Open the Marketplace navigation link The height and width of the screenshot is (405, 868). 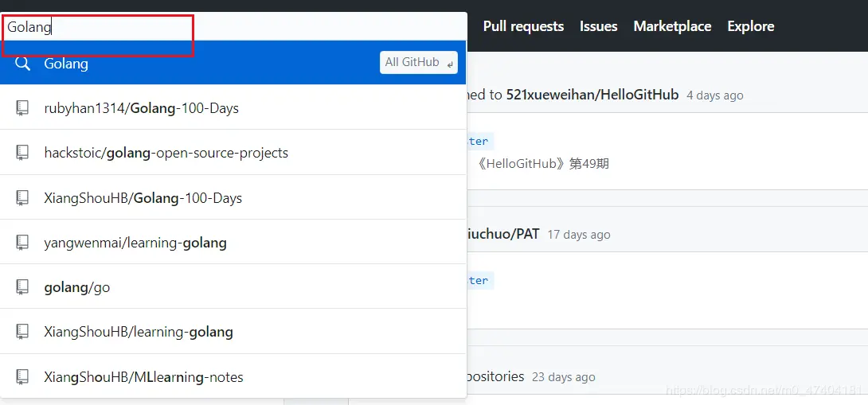[x=672, y=26]
